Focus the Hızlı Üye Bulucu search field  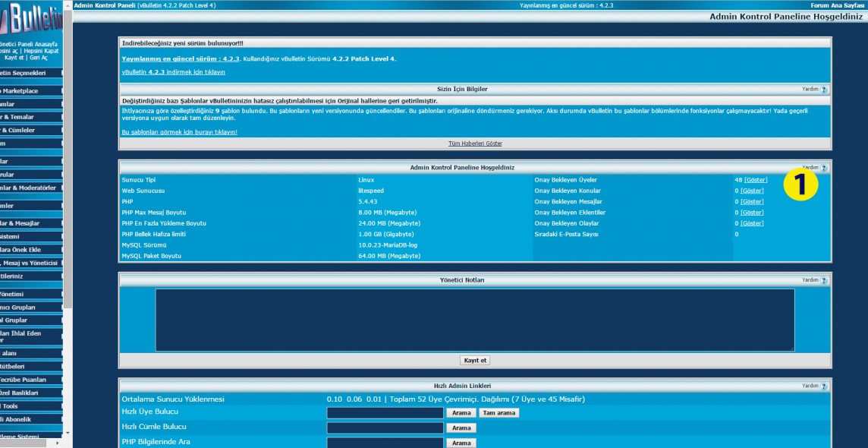385,413
